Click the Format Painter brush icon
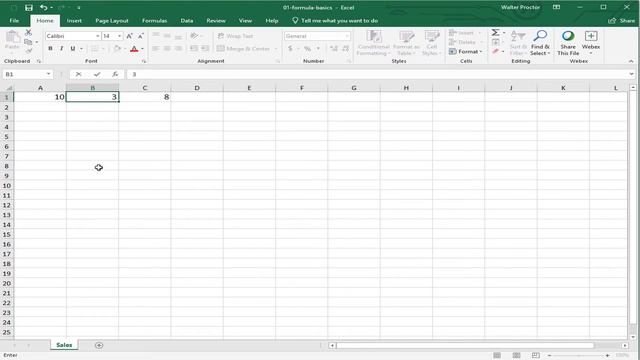This screenshot has height=360, width=640. pyautogui.click(x=28, y=51)
